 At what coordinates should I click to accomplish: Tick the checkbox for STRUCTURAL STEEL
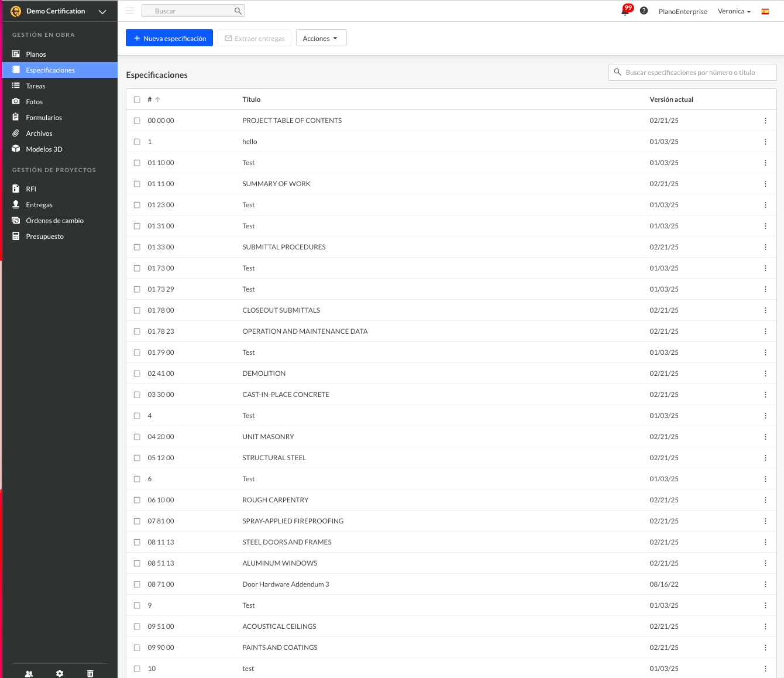pyautogui.click(x=137, y=458)
